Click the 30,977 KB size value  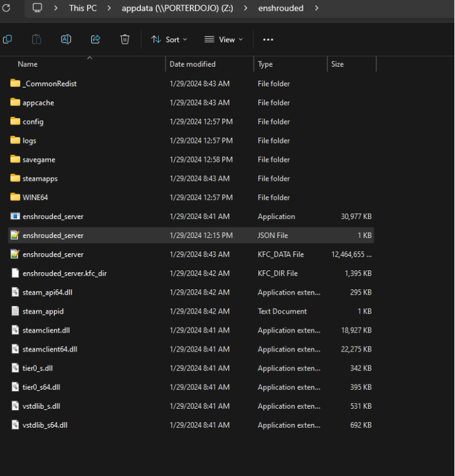pyautogui.click(x=356, y=216)
